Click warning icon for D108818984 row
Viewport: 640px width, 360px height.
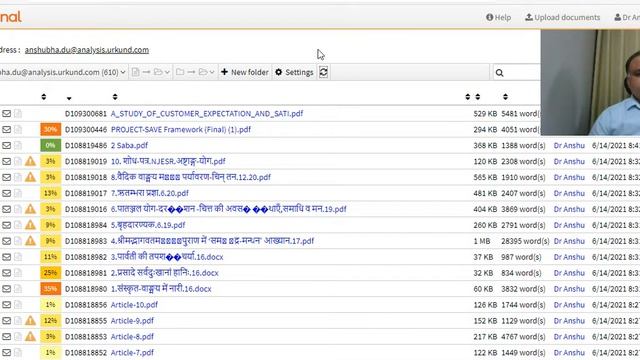click(x=30, y=225)
